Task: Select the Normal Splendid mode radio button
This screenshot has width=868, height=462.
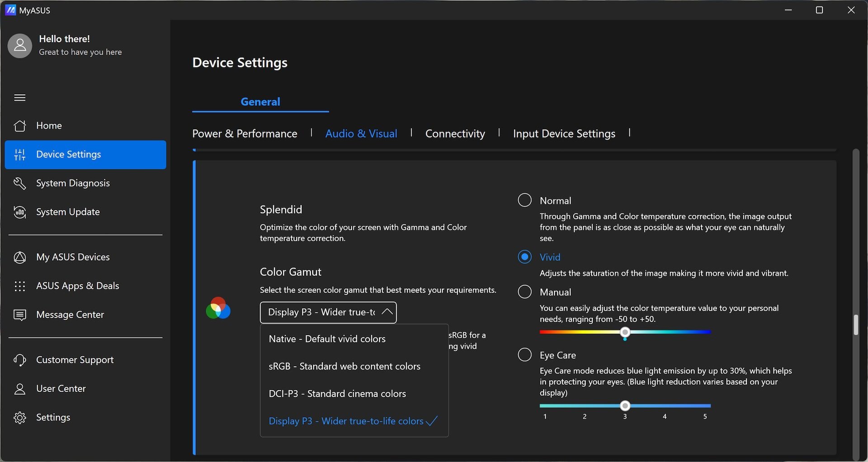Action: (x=524, y=200)
